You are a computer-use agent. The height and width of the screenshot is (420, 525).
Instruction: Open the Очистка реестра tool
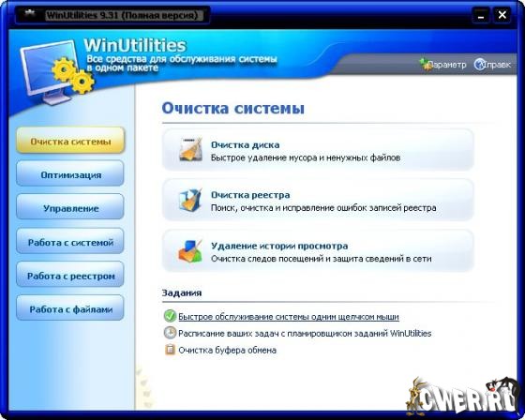318,201
